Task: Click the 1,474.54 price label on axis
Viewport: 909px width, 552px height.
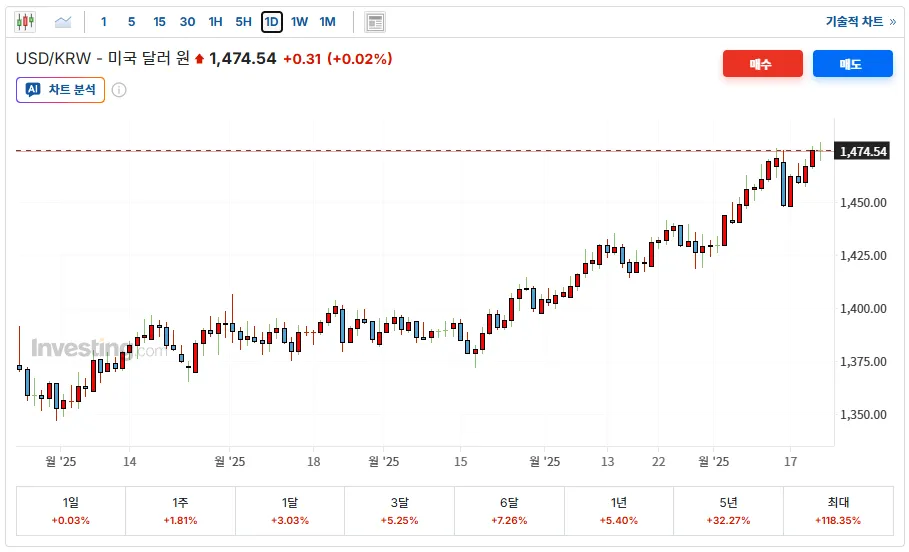Action: [862, 151]
